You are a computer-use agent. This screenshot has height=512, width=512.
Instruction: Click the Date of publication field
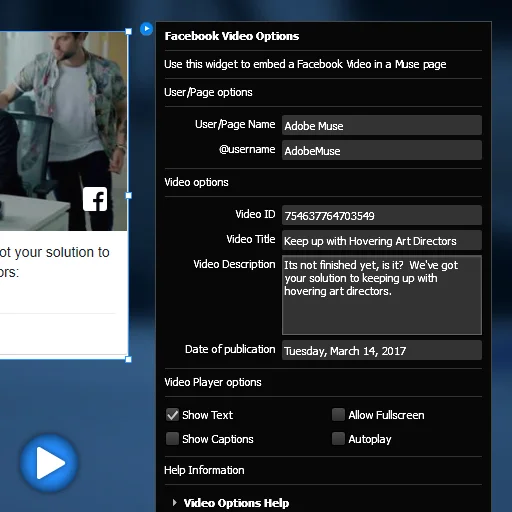point(382,350)
